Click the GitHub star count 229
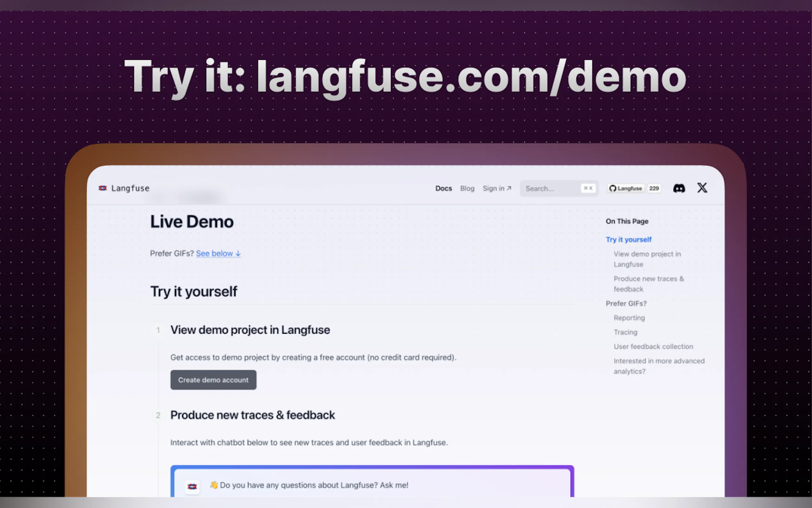The image size is (812, 508). pos(653,188)
